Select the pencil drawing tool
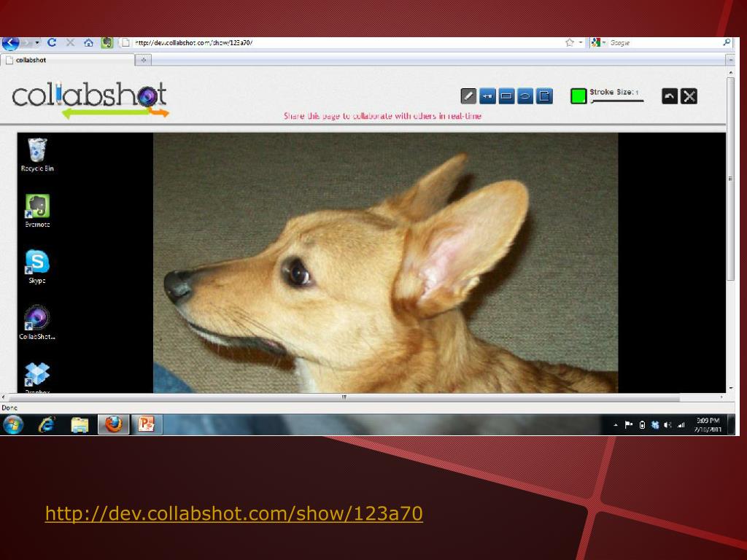This screenshot has width=747, height=560. (468, 96)
